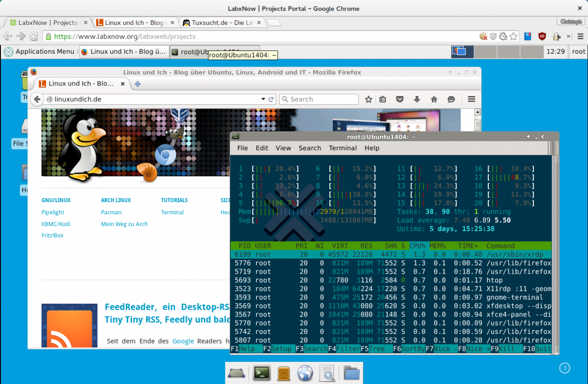Launch terminal from the bottom dock

click(x=262, y=373)
